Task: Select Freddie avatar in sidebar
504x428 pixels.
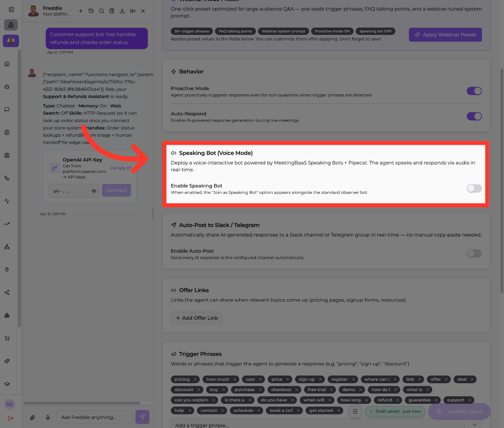Action: tap(11, 41)
